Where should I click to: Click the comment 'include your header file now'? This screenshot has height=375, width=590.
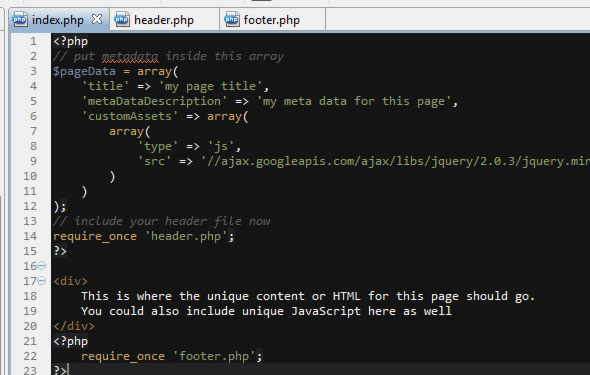161,221
